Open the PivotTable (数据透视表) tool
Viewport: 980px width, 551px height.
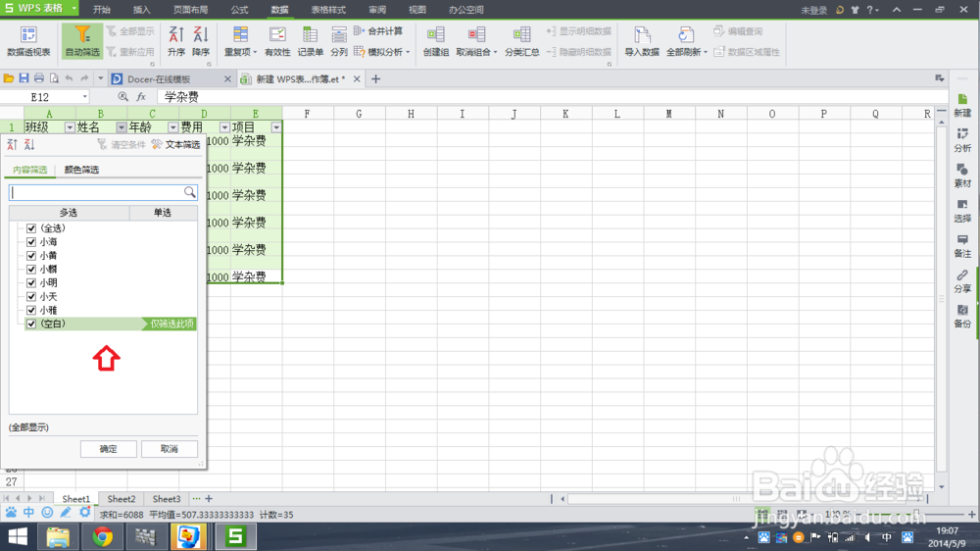pyautogui.click(x=28, y=41)
